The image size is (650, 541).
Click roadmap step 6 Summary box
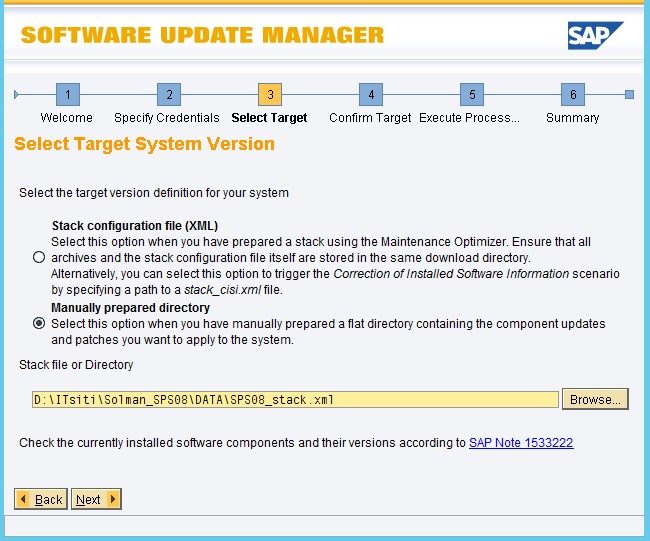573,95
